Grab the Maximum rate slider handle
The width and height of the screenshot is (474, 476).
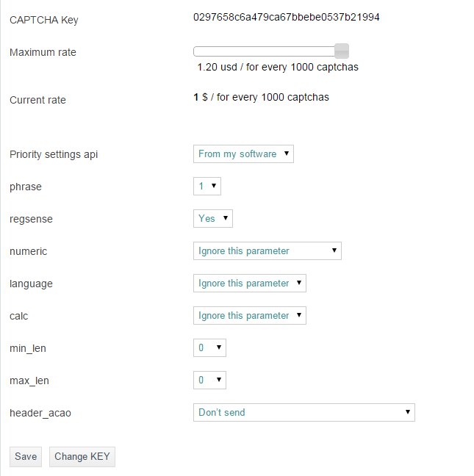point(341,51)
